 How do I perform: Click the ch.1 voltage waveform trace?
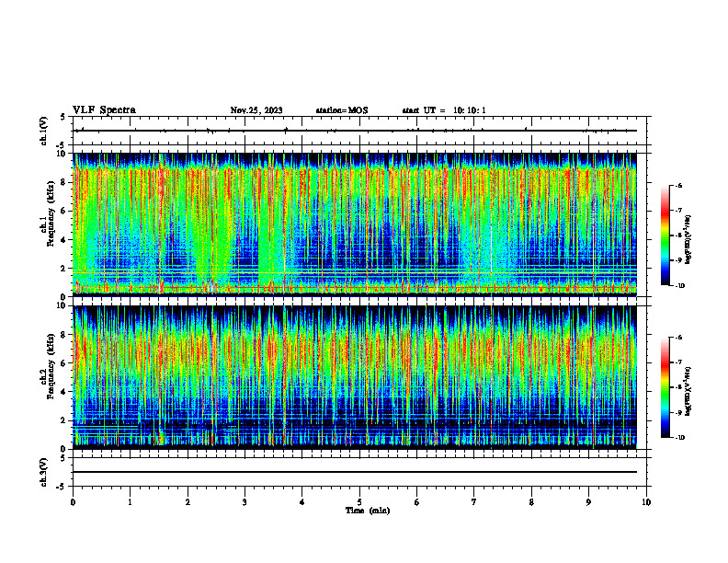tap(355, 131)
